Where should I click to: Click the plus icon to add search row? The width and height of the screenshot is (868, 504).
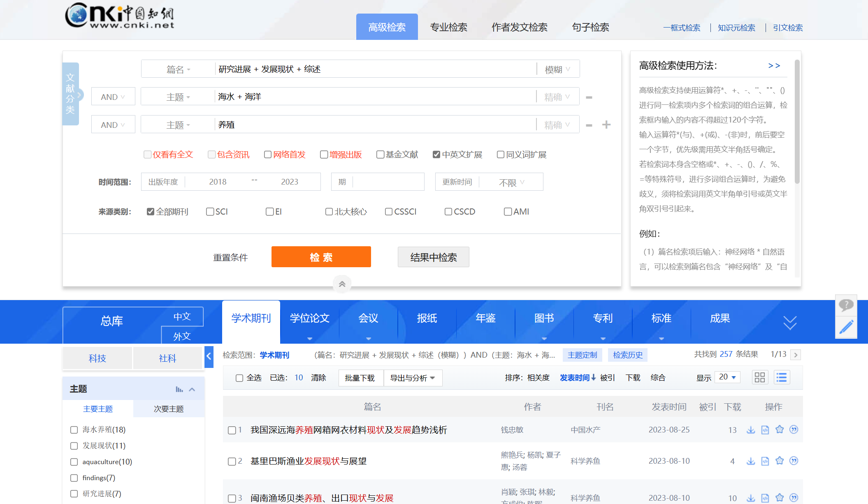[606, 125]
